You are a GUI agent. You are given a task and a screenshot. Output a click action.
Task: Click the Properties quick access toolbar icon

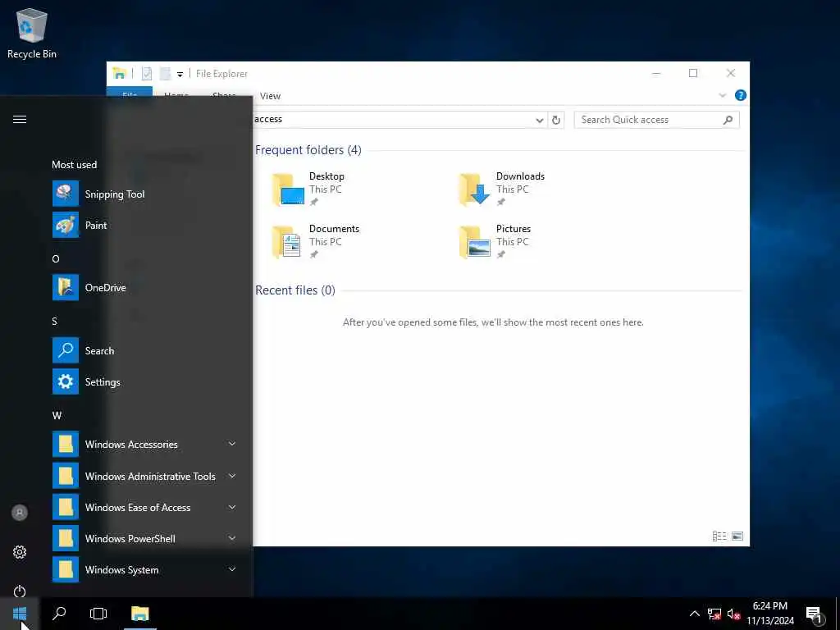[147, 73]
